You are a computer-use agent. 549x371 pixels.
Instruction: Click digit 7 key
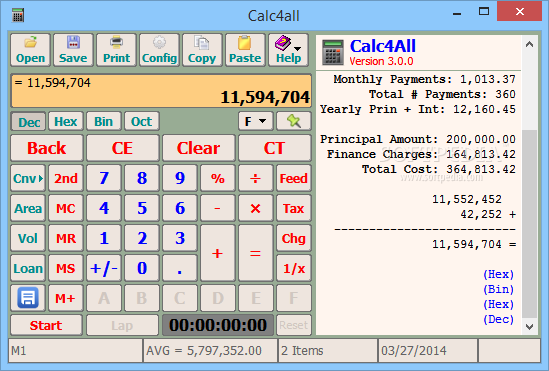coord(104,178)
